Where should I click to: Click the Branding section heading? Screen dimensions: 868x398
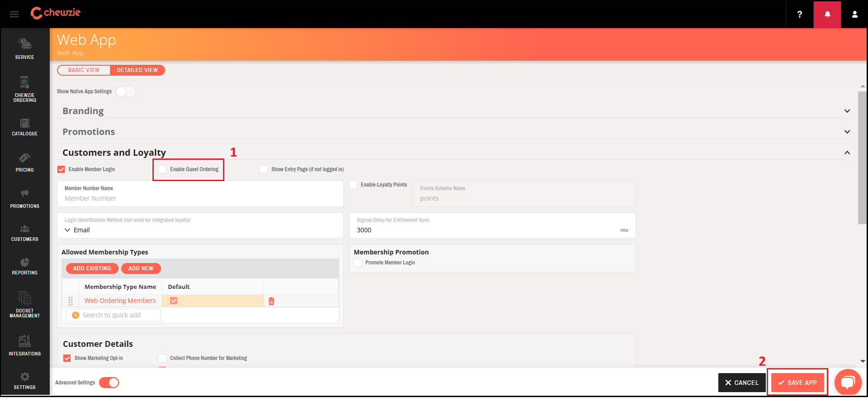click(x=83, y=111)
